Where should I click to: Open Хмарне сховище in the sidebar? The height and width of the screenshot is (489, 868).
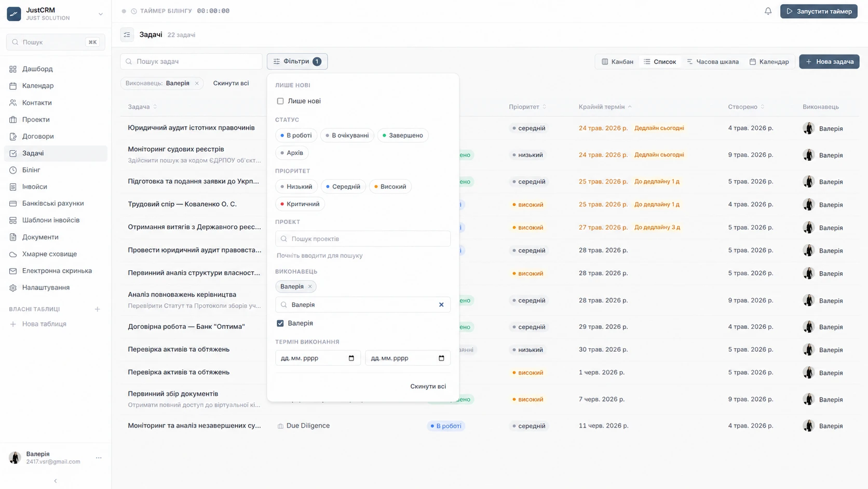[56, 254]
